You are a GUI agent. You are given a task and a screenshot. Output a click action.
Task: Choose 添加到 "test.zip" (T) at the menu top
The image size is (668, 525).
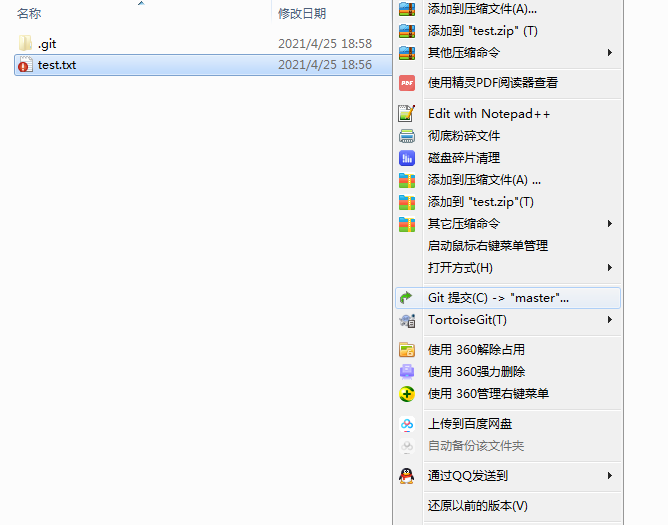tap(509, 31)
